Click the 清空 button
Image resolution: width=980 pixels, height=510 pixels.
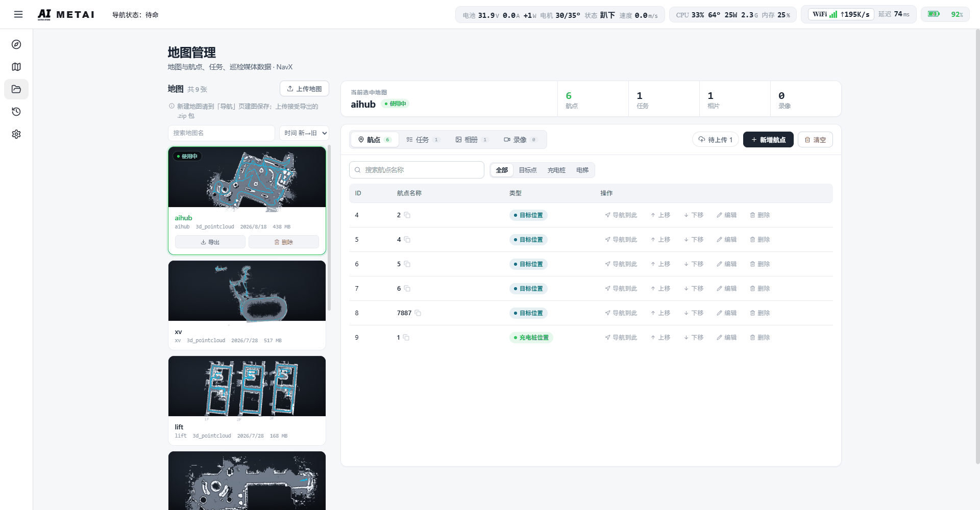click(815, 140)
